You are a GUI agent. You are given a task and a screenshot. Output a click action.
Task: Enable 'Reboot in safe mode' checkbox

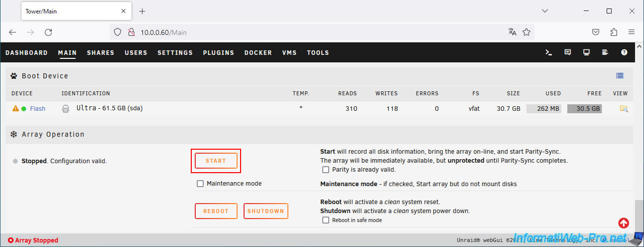(x=326, y=220)
